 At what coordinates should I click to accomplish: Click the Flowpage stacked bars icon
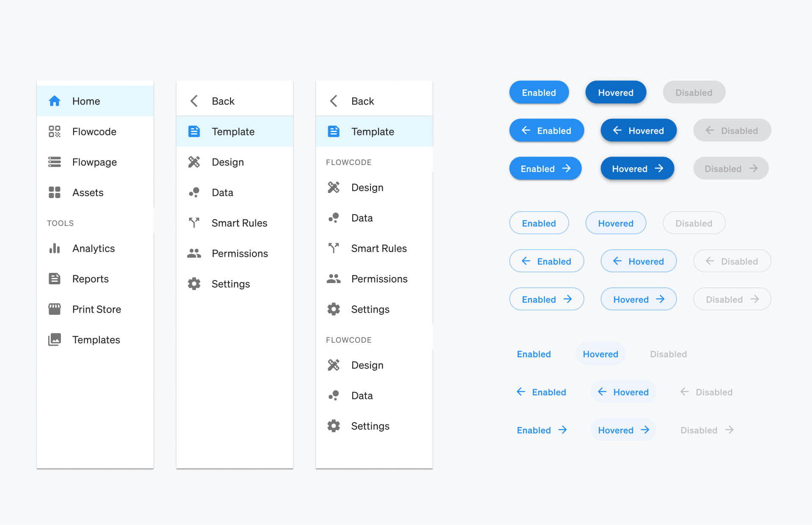(x=55, y=162)
